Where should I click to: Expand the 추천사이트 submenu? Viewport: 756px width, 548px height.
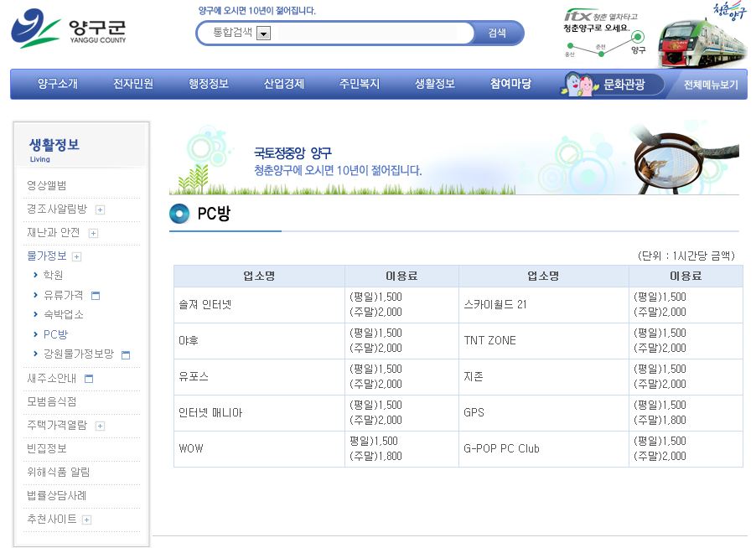tap(87, 520)
